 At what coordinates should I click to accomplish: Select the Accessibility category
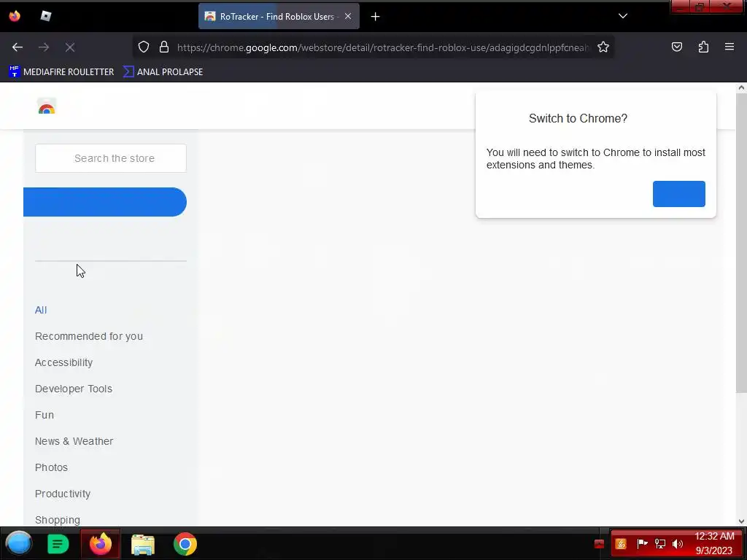[x=64, y=362]
